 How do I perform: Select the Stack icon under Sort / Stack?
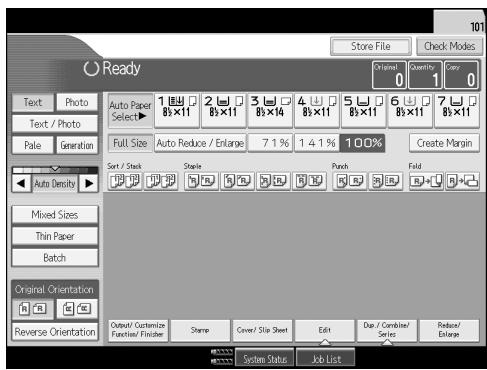pyautogui.click(x=161, y=181)
